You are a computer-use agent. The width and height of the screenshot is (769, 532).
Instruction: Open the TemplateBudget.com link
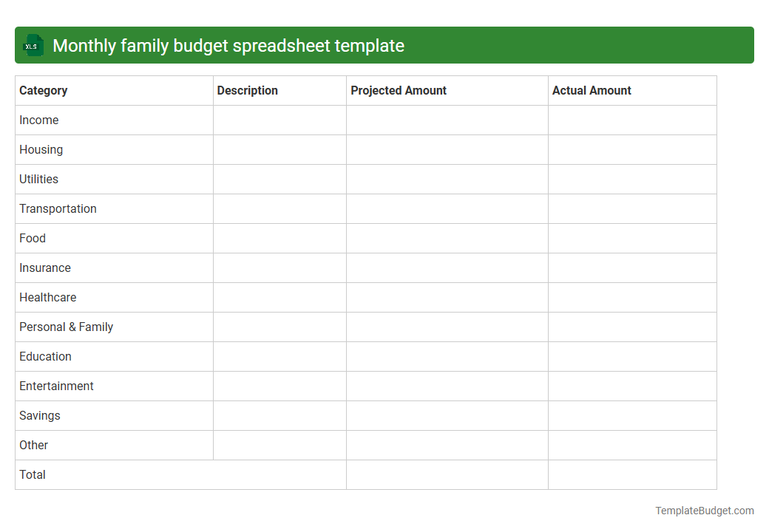pyautogui.click(x=704, y=510)
